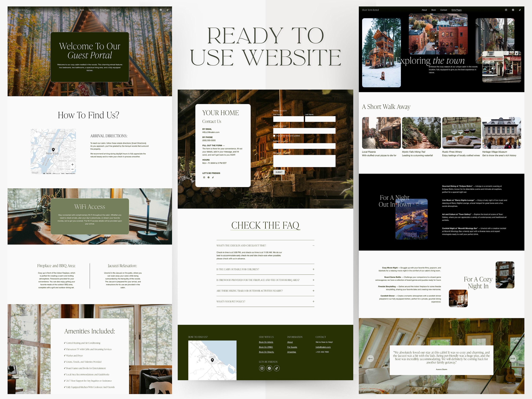Click the Instagram icon in the footer
The width and height of the screenshot is (532, 399).
[262, 368]
